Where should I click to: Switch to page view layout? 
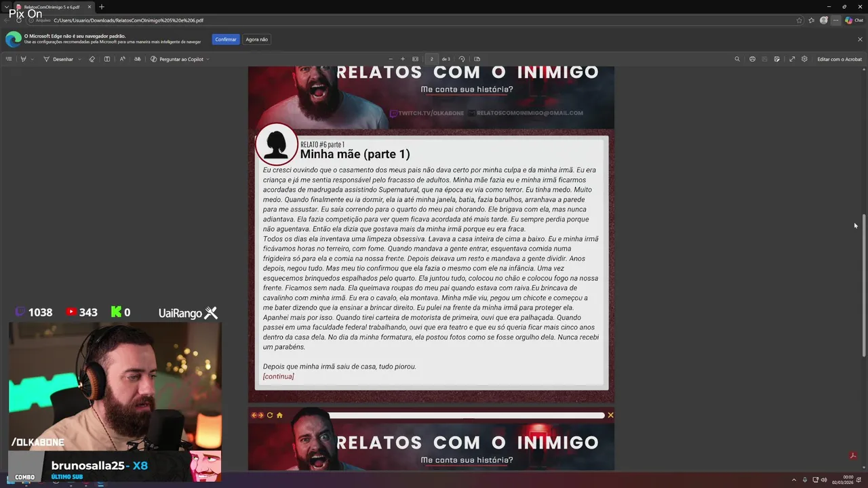[477, 59]
